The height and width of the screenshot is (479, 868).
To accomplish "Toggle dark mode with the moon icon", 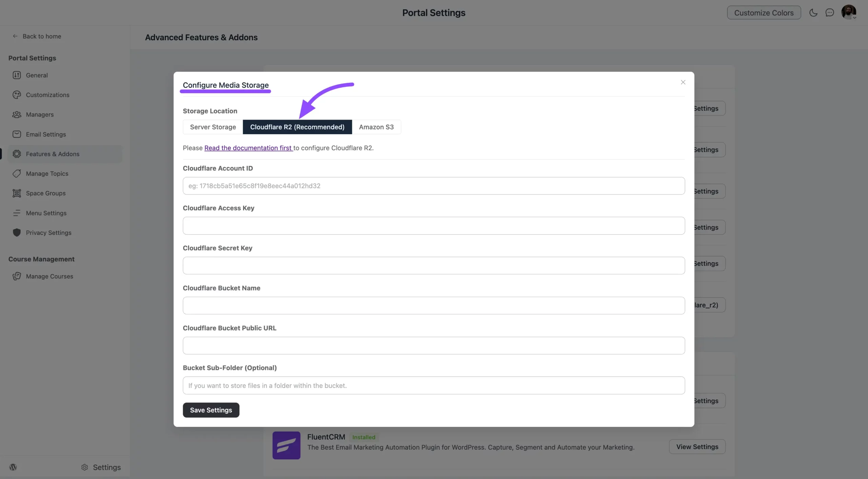I will tap(813, 13).
